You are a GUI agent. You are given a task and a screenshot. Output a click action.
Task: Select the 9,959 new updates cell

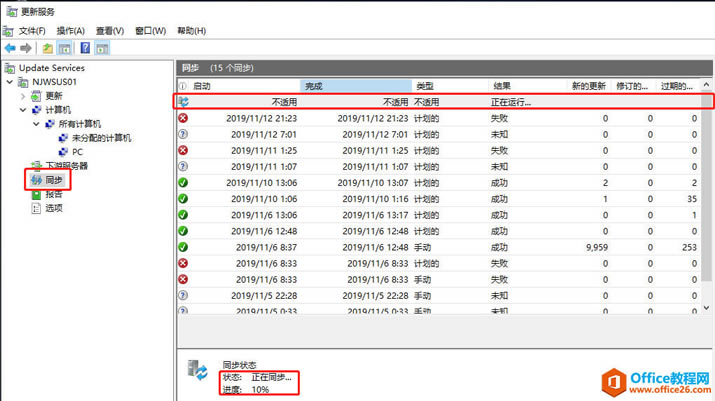[x=597, y=247]
